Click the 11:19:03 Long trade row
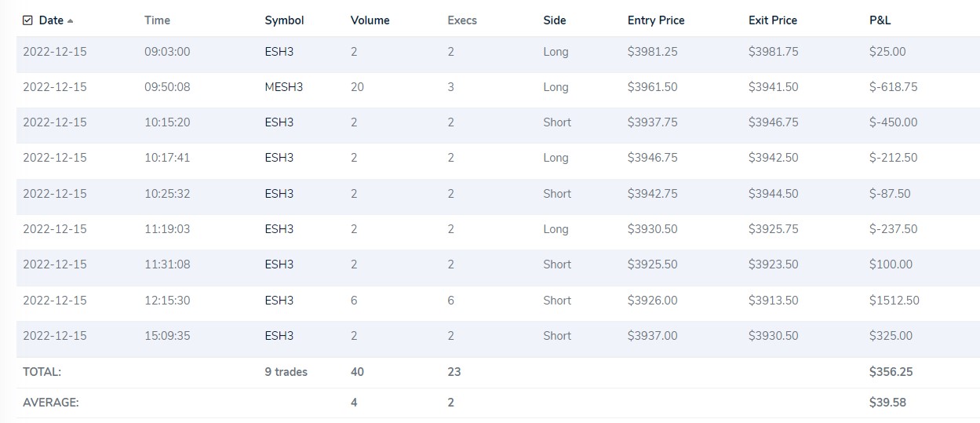Screen dimensions: 980x423 pos(497,229)
